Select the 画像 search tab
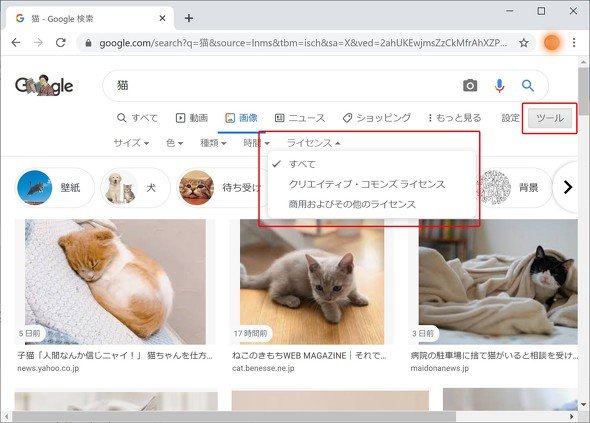Viewport: 590px width, 423px height. (x=241, y=118)
